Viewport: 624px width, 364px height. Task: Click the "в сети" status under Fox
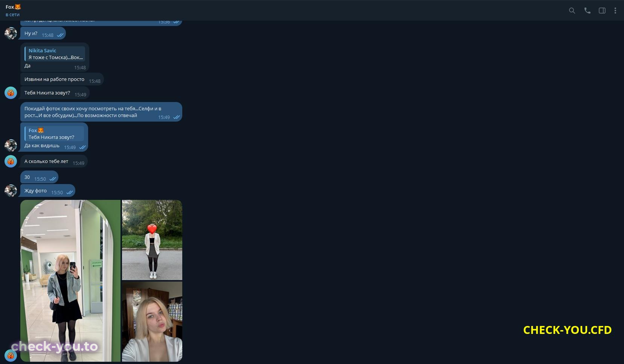pyautogui.click(x=12, y=15)
